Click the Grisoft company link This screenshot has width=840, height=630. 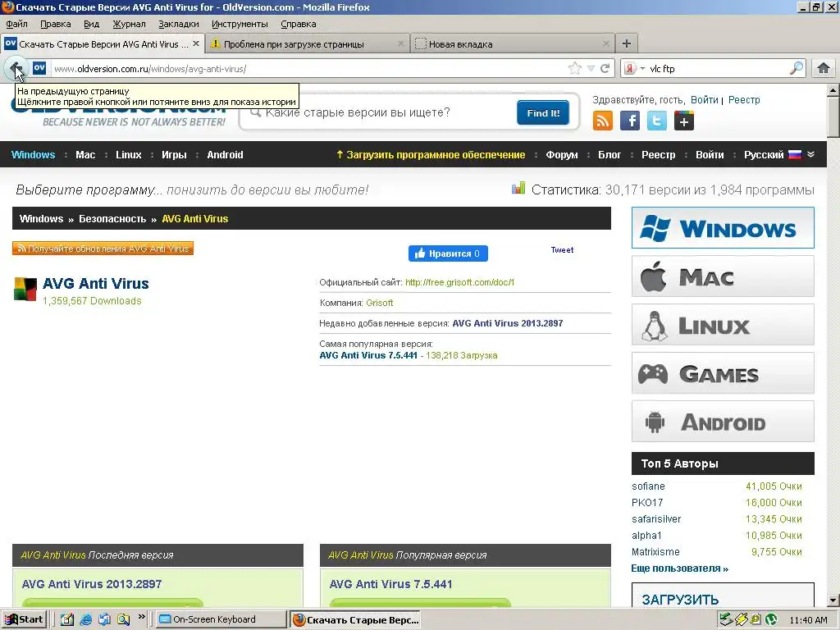coord(379,303)
